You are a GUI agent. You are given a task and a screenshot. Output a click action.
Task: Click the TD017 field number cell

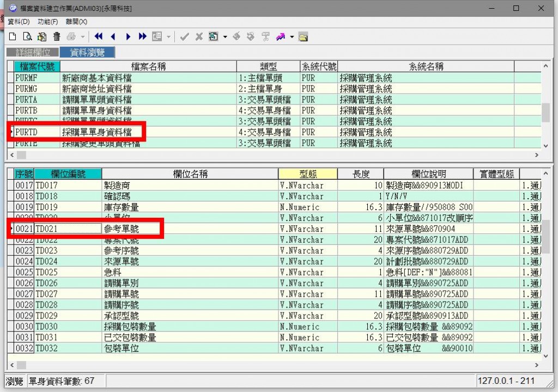coord(68,185)
